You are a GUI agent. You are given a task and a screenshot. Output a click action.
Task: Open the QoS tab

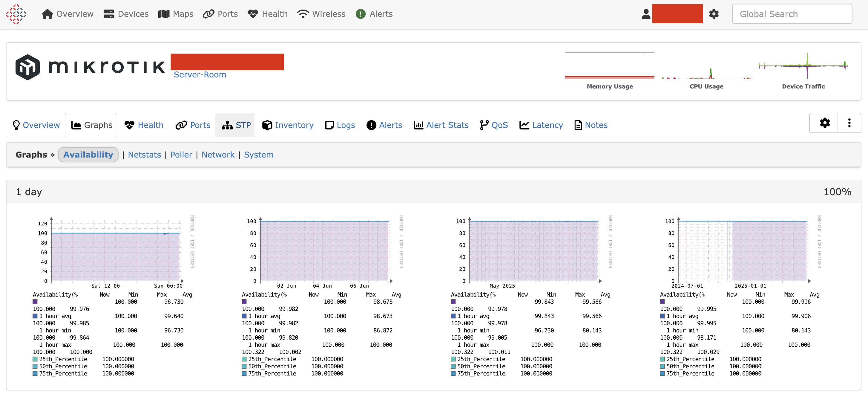494,125
